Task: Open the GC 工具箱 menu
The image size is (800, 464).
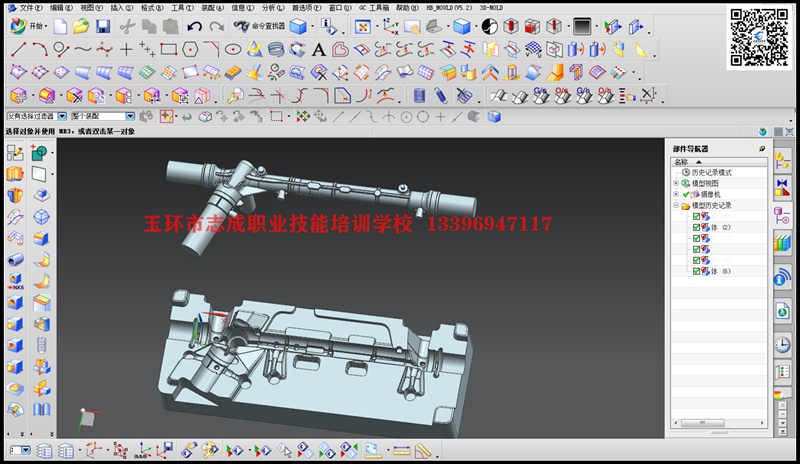Action: [373, 8]
